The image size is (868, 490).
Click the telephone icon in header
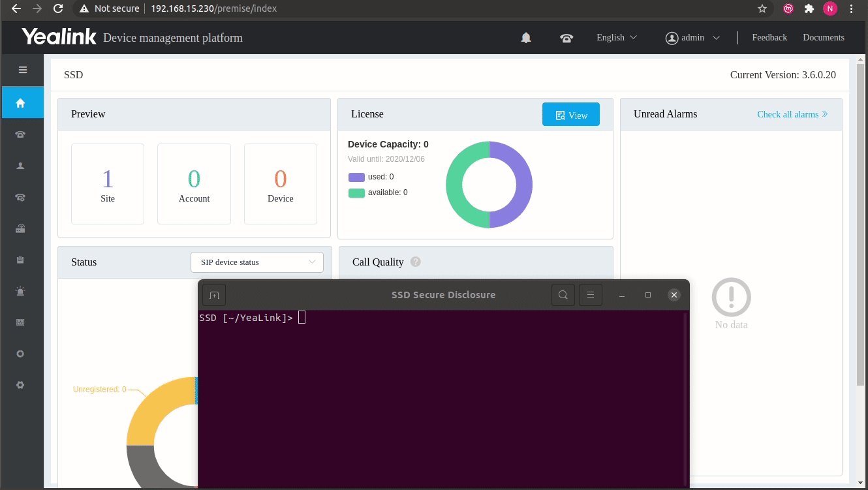tap(566, 38)
